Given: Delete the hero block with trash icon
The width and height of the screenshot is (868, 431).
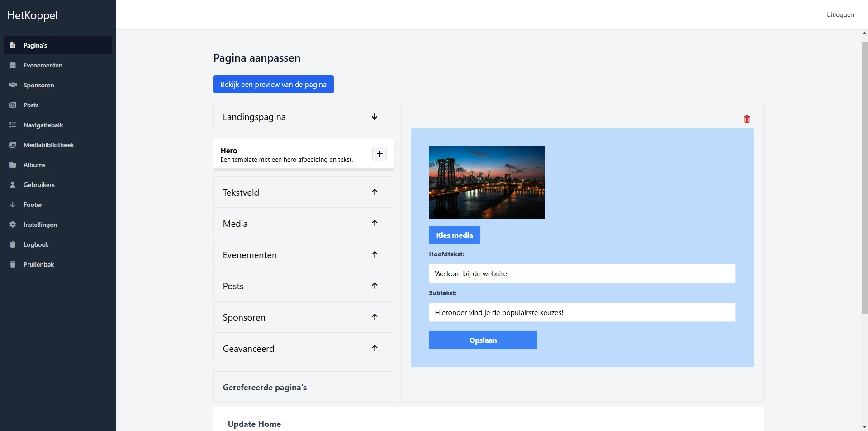Looking at the screenshot, I should [x=747, y=119].
